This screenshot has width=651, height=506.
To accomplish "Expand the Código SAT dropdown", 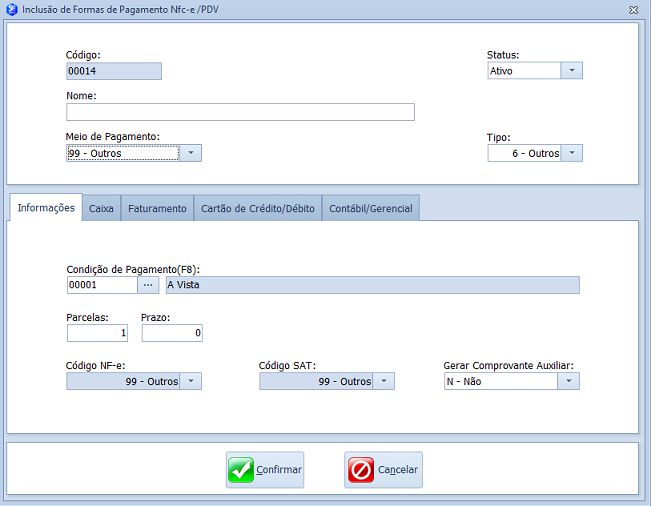I will [x=383, y=381].
